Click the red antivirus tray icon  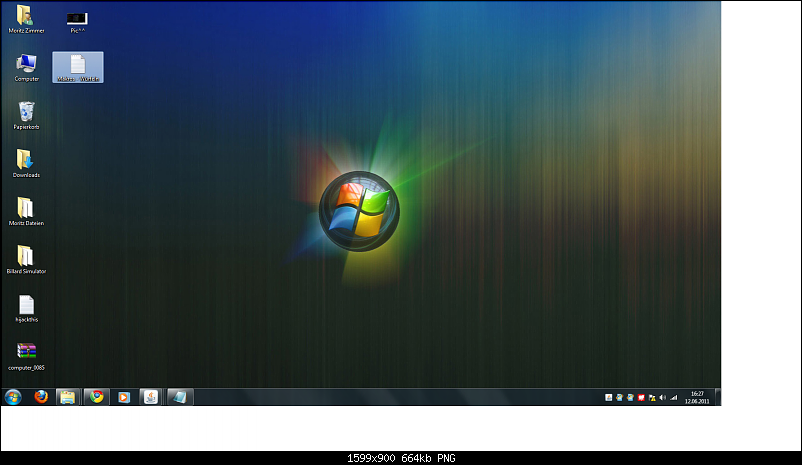641,397
